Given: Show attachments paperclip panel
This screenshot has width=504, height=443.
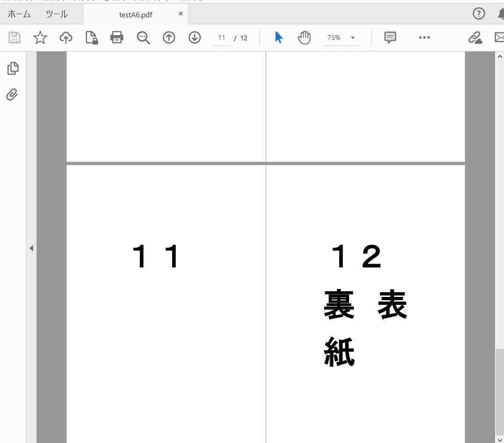Looking at the screenshot, I should point(12,95).
